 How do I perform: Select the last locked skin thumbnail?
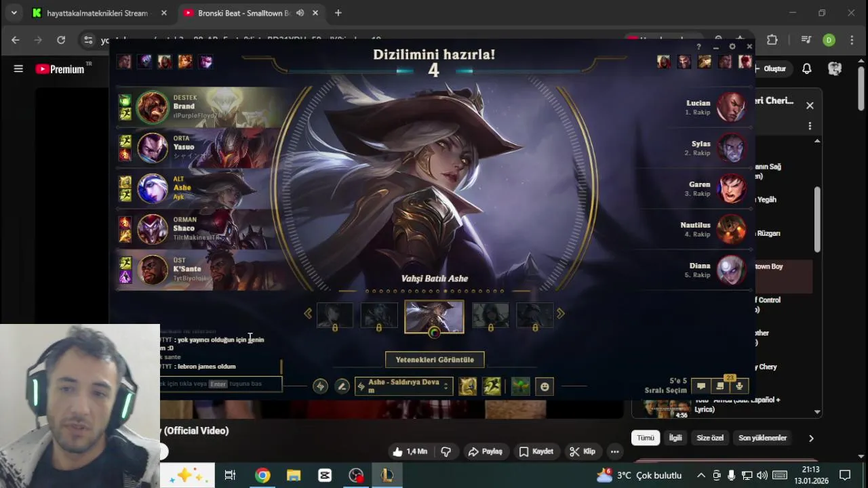[x=534, y=315]
